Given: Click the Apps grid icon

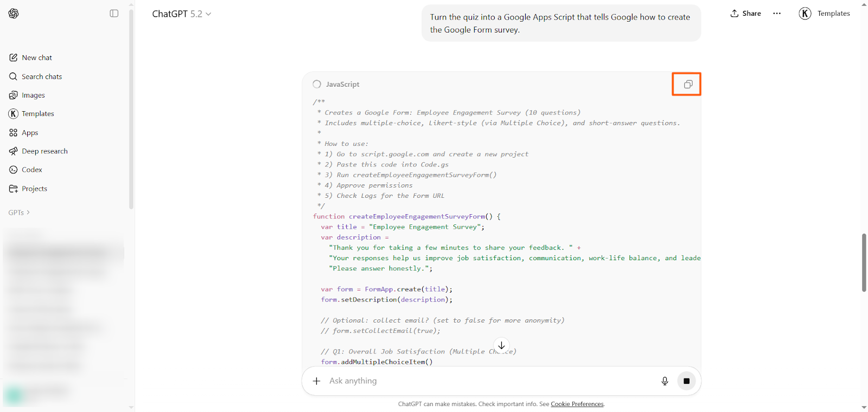Looking at the screenshot, I should click(x=14, y=133).
